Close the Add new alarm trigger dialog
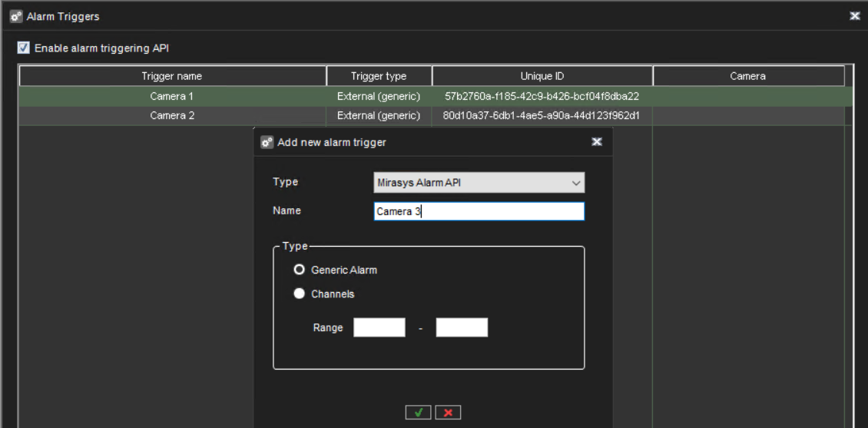The width and height of the screenshot is (868, 428). coord(597,142)
